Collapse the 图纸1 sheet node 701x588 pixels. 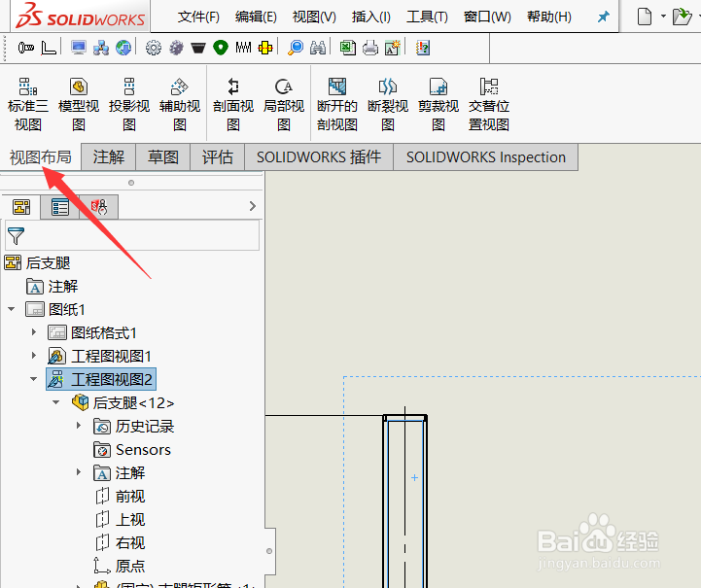[x=12, y=309]
